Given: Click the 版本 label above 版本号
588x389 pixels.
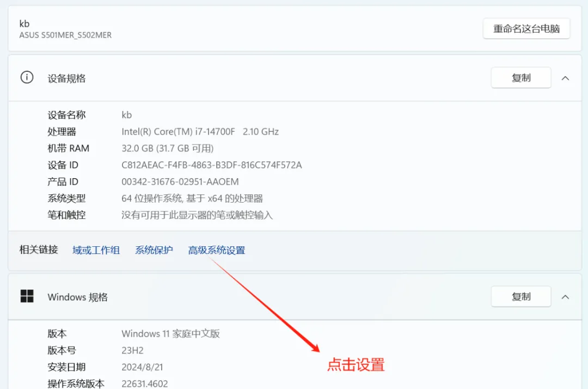Looking at the screenshot, I should click(57, 333).
